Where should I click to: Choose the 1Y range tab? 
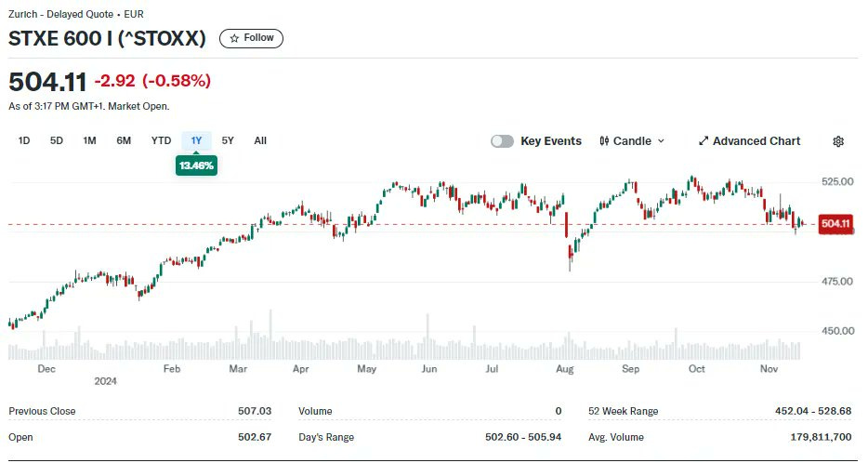click(x=196, y=140)
